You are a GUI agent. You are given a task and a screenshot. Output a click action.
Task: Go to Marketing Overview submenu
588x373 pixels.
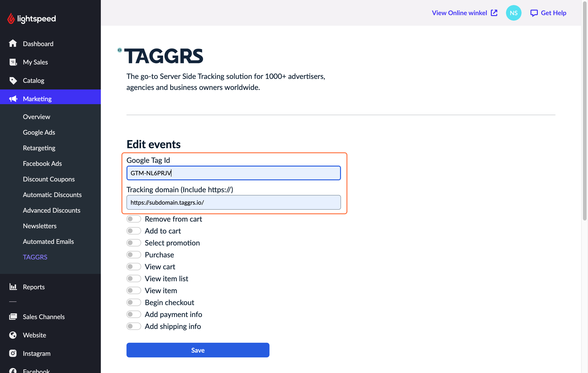click(36, 117)
